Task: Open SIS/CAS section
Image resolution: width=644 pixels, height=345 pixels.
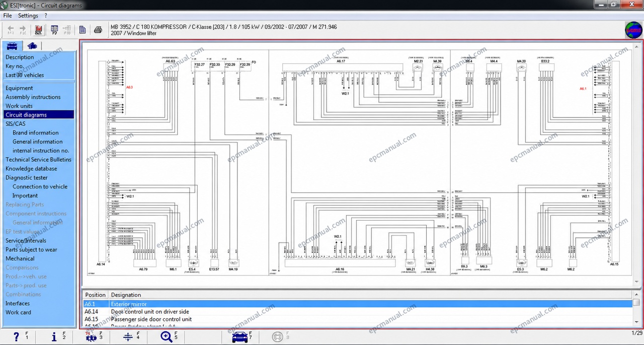Action: coord(15,123)
